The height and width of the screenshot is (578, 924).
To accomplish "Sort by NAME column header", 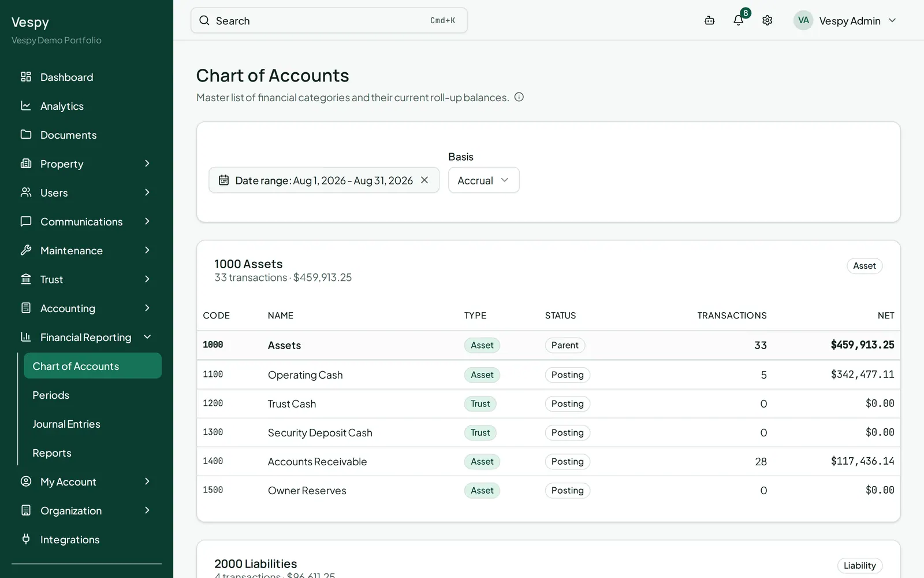I will click(x=281, y=316).
